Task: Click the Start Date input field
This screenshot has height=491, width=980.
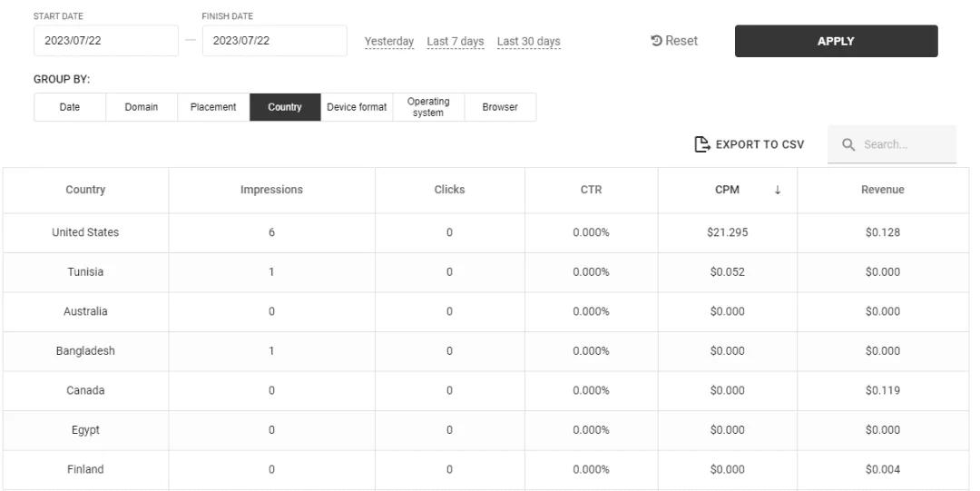Action: point(106,41)
